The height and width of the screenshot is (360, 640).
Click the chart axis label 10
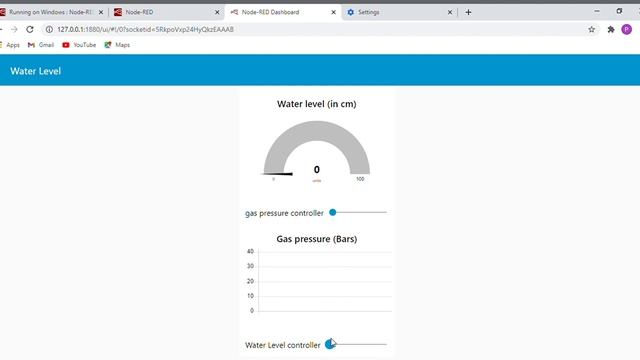pos(250,296)
